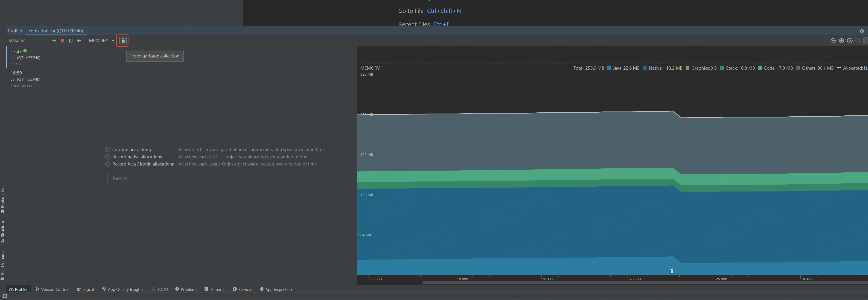868x300 pixels.
Task: Open the tool windows quick-access icon in the status bar
Action: pyautogui.click(x=4, y=296)
